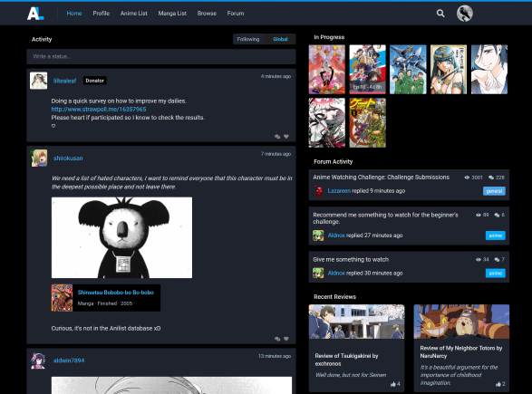The height and width of the screenshot is (394, 532).
Task: Open Review of My Neighbor Totoro by NaruNarcy
Action: (461, 352)
